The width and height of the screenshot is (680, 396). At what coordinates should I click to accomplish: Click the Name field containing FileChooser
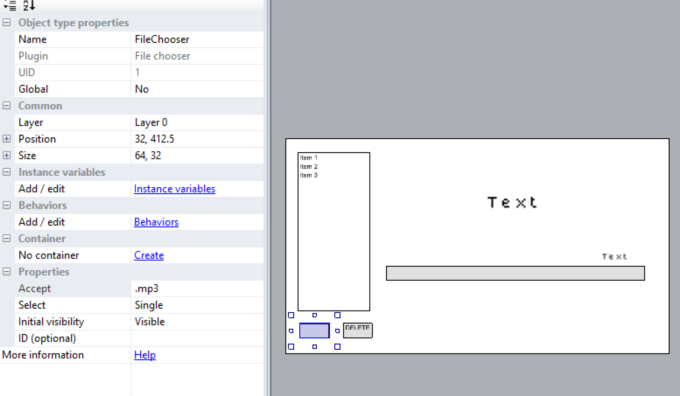point(197,39)
